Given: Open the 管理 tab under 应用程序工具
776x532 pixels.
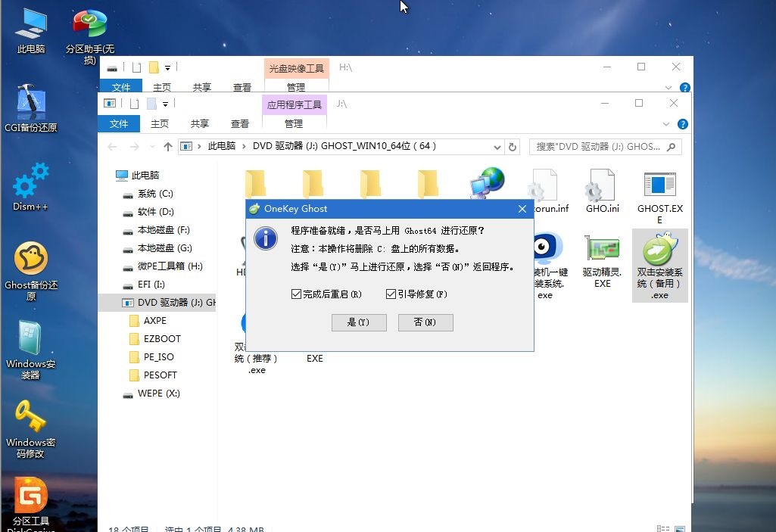Looking at the screenshot, I should coord(294,123).
